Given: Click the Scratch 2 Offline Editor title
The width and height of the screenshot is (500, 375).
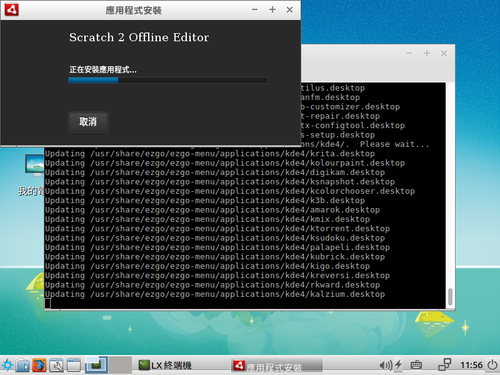Looking at the screenshot, I should (139, 37).
